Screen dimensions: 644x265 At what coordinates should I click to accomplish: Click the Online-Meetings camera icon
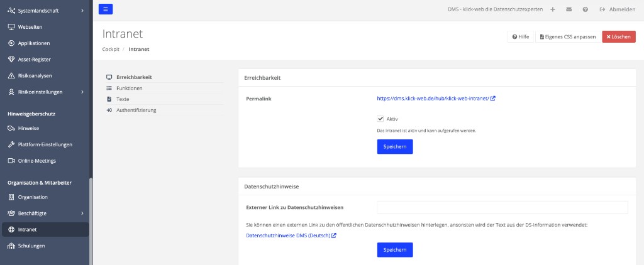coord(11,161)
